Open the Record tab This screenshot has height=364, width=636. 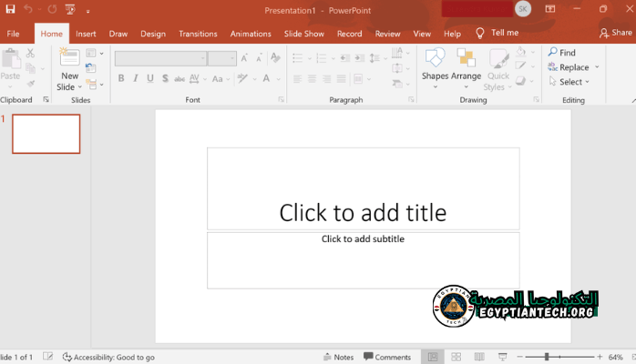pyautogui.click(x=349, y=34)
